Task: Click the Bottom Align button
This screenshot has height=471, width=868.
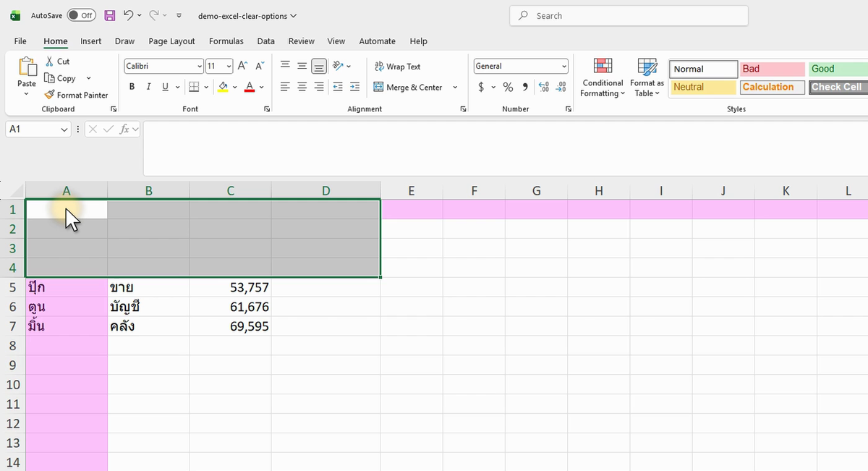Action: click(x=319, y=66)
